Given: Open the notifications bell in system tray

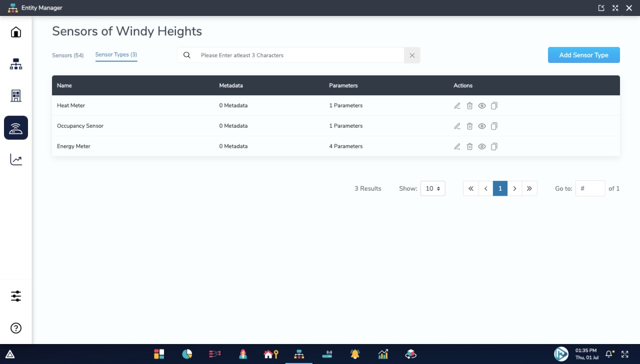Looking at the screenshot, I should 609,354.
